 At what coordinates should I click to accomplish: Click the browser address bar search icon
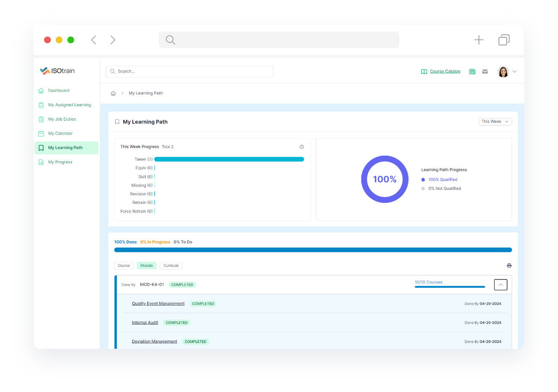click(x=170, y=40)
